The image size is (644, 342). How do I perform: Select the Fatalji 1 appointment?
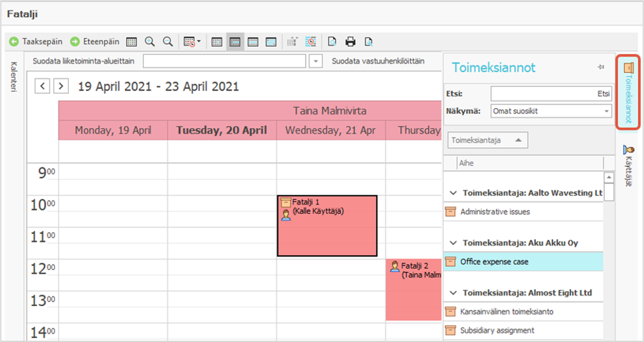[x=327, y=226]
